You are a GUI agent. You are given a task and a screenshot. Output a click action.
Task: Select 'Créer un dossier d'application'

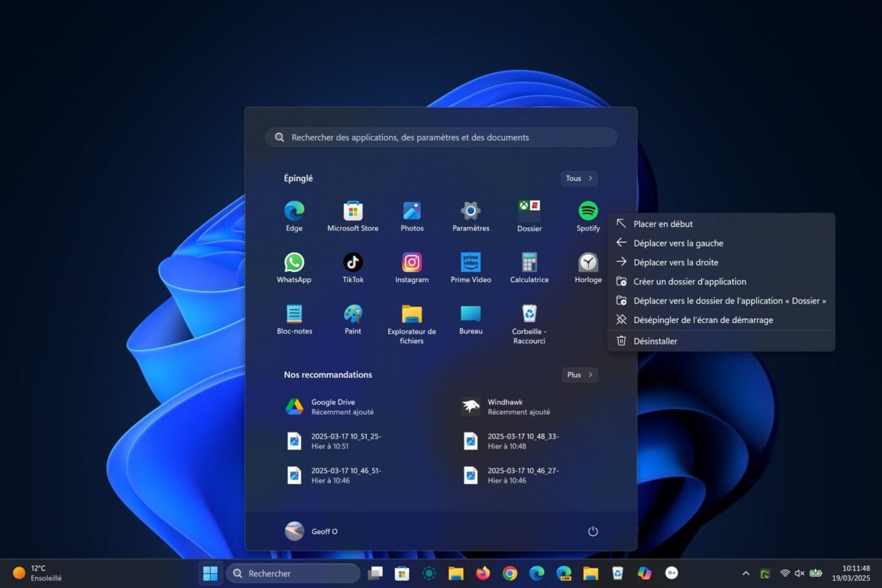689,281
